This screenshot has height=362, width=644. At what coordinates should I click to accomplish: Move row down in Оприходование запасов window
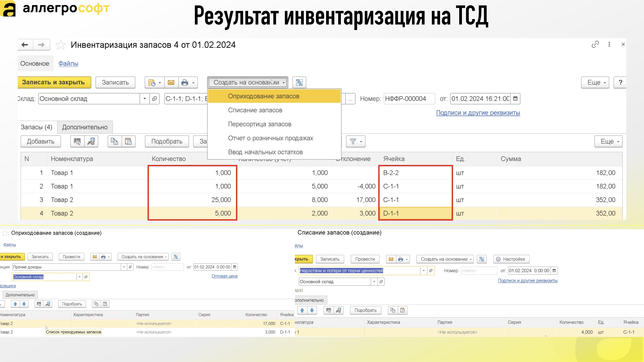point(24,304)
